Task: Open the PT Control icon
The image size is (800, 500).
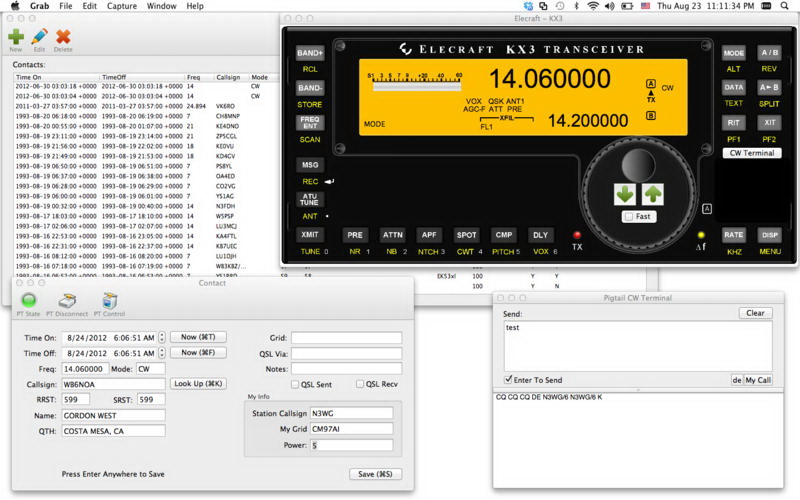Action: [109, 300]
